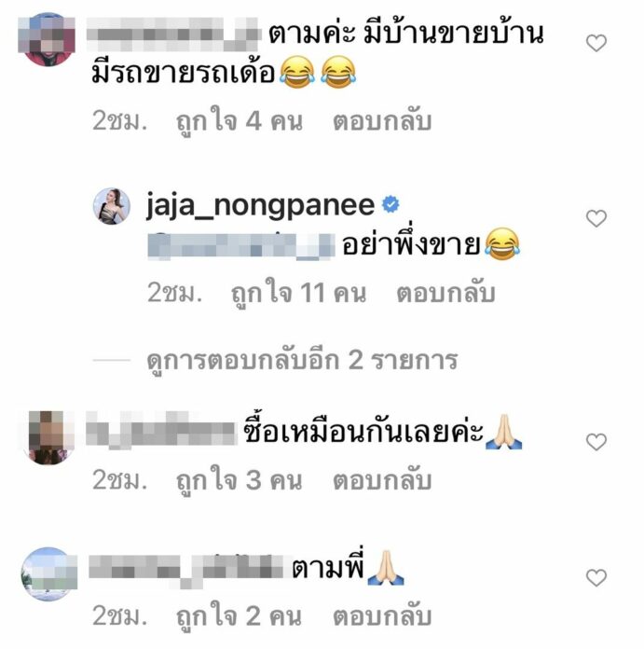
Task: Open the verified badge beside jaja_nongpanee
Action: [391, 204]
